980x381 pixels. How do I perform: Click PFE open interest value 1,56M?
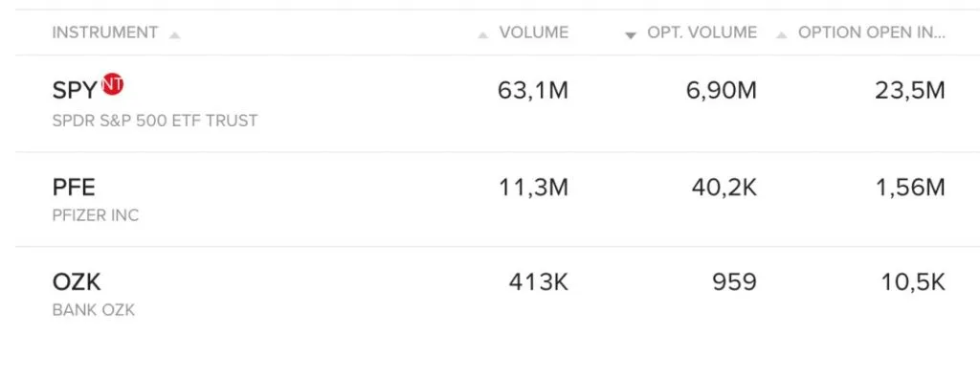[x=911, y=188]
